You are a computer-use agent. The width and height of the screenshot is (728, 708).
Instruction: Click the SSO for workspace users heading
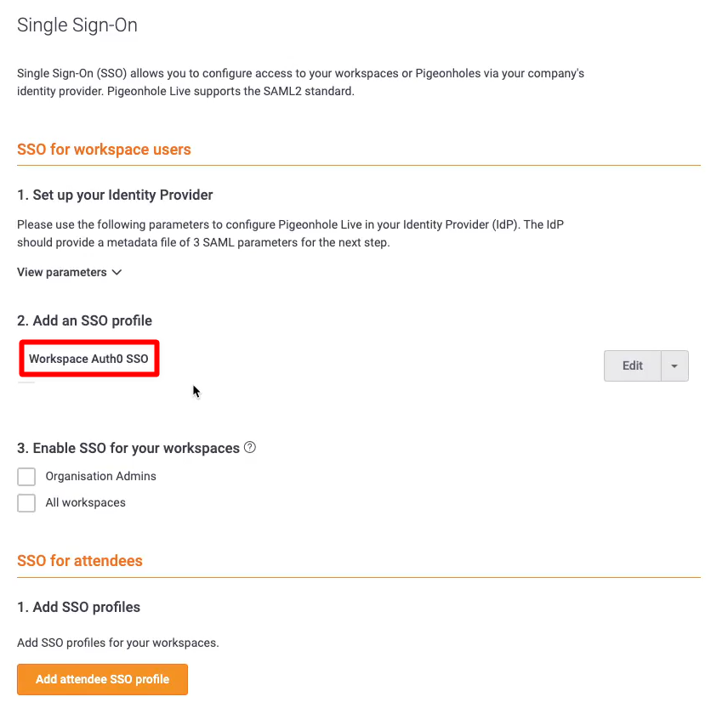(104, 150)
